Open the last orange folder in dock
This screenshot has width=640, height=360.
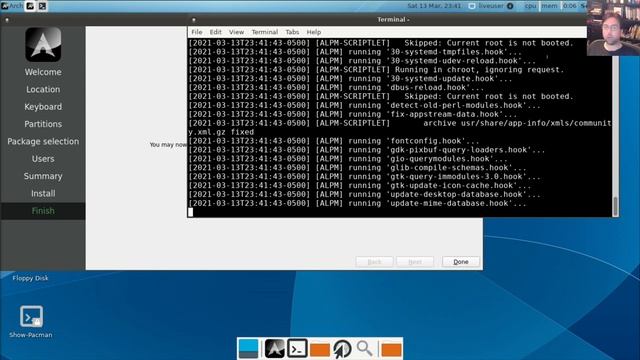click(391, 349)
